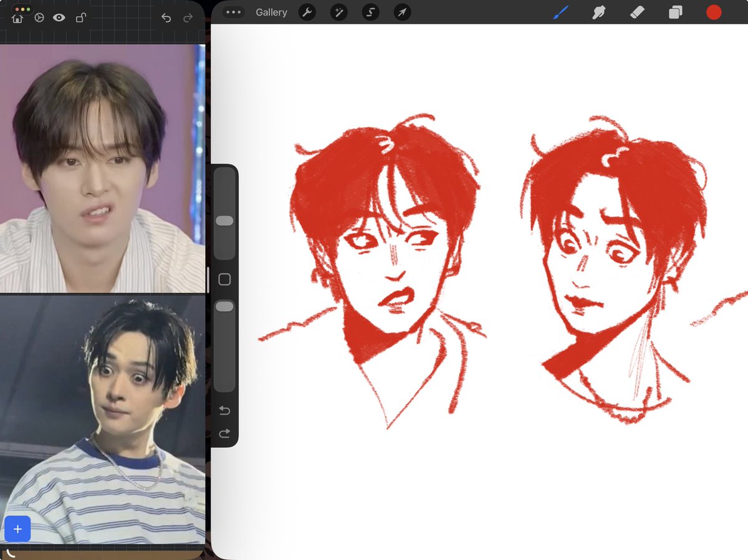
Task: Open the Layers panel
Action: [675, 12]
